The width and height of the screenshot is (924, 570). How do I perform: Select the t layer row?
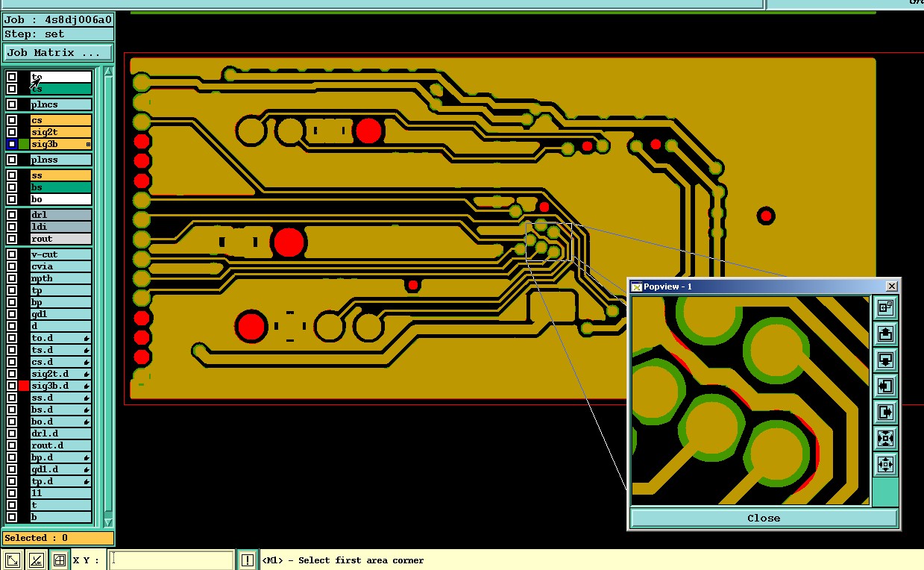click(61, 505)
